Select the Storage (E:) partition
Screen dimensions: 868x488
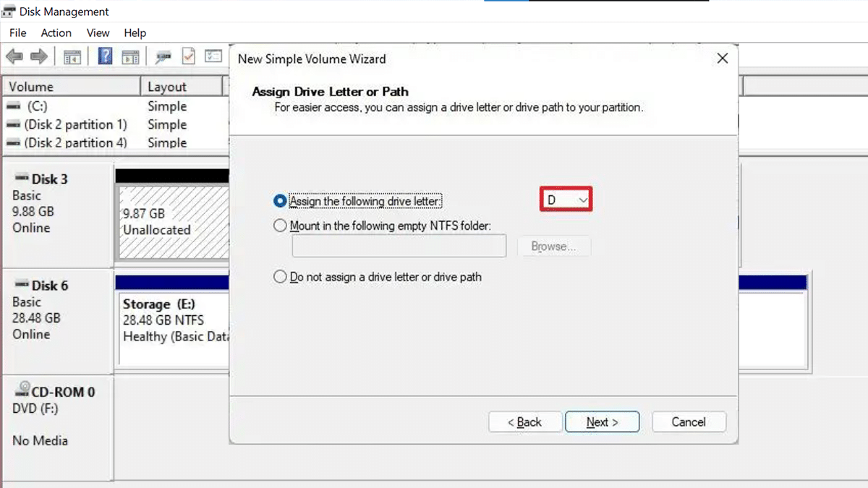point(174,328)
